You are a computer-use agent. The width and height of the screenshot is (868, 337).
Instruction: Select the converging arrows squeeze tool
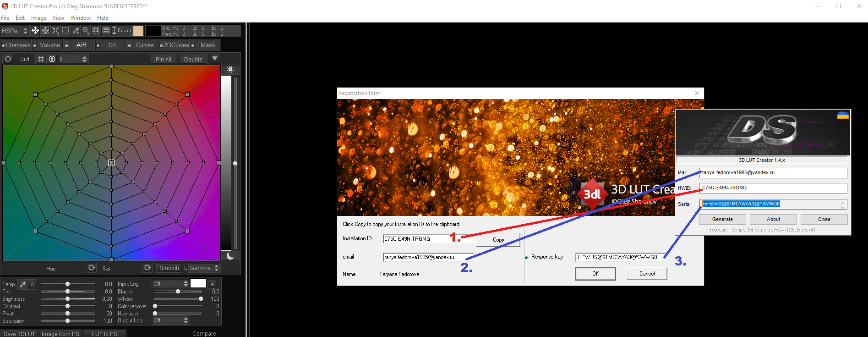(x=55, y=31)
